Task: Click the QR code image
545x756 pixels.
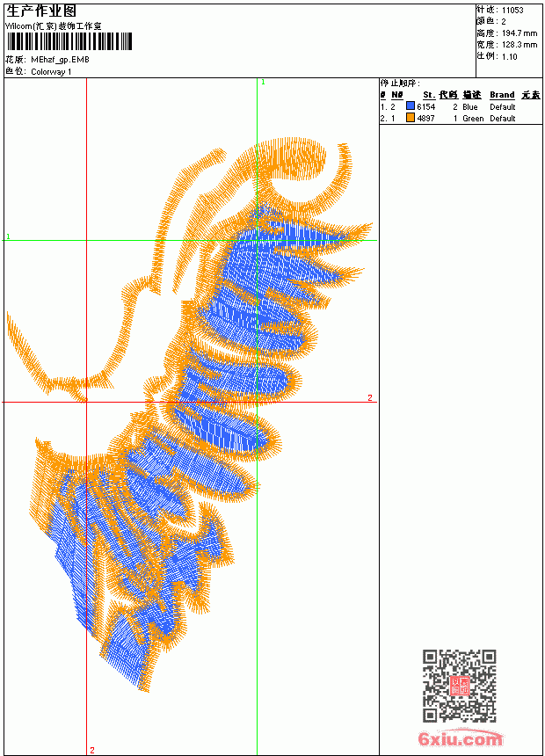Action: [x=460, y=685]
